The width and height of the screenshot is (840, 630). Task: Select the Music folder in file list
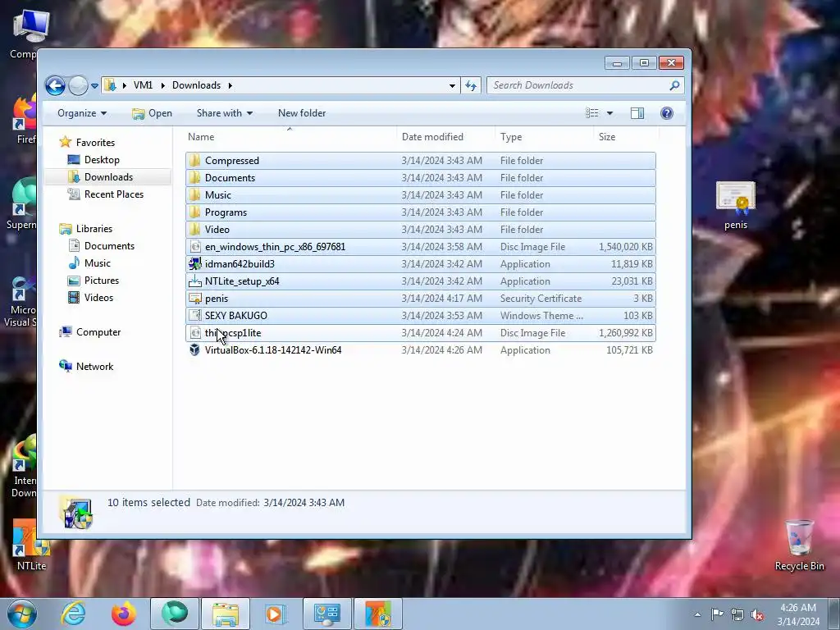click(x=421, y=195)
